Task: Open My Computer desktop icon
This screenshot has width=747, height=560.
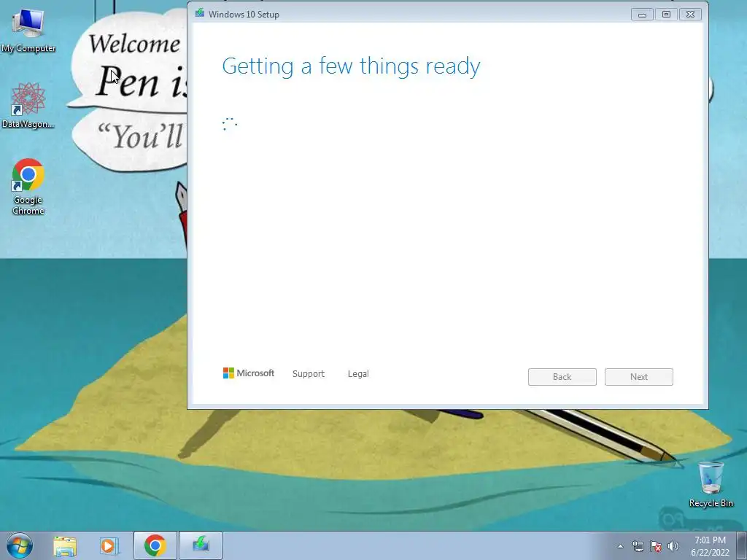Action: tap(28, 29)
